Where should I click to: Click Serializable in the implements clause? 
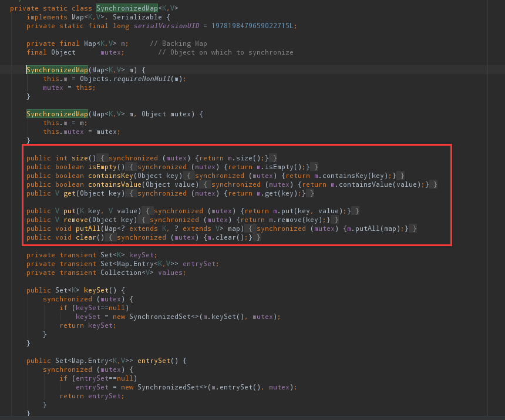click(137, 17)
